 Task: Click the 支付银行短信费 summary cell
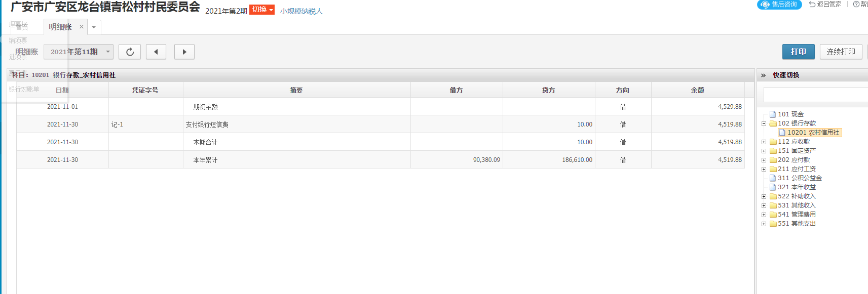click(207, 124)
